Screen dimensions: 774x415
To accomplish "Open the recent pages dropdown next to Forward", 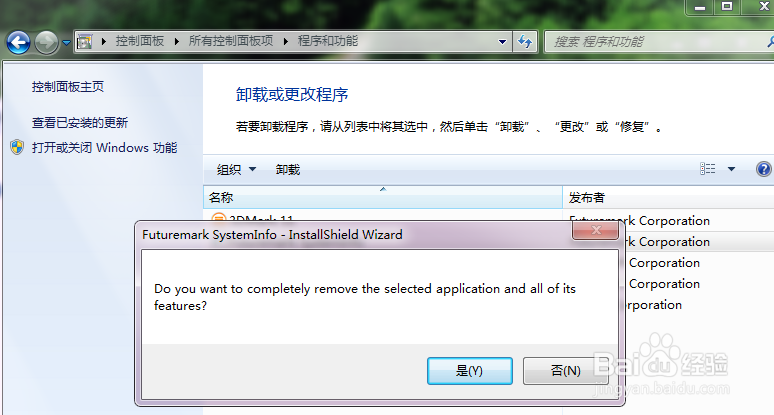I will click(66, 43).
